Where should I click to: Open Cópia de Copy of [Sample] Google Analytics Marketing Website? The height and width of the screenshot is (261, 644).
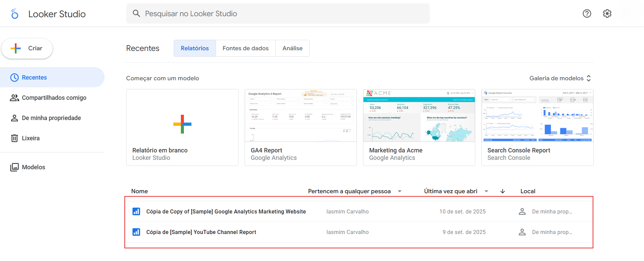pos(226,211)
